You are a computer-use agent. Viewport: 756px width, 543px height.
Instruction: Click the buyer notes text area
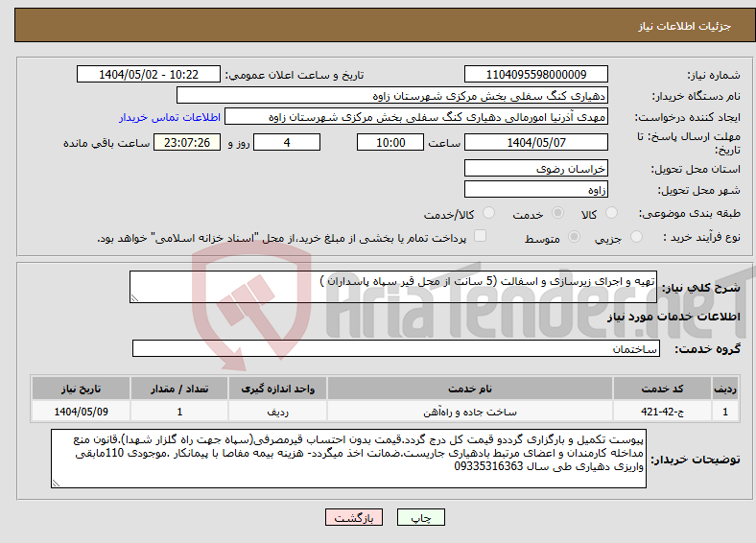coord(348,459)
